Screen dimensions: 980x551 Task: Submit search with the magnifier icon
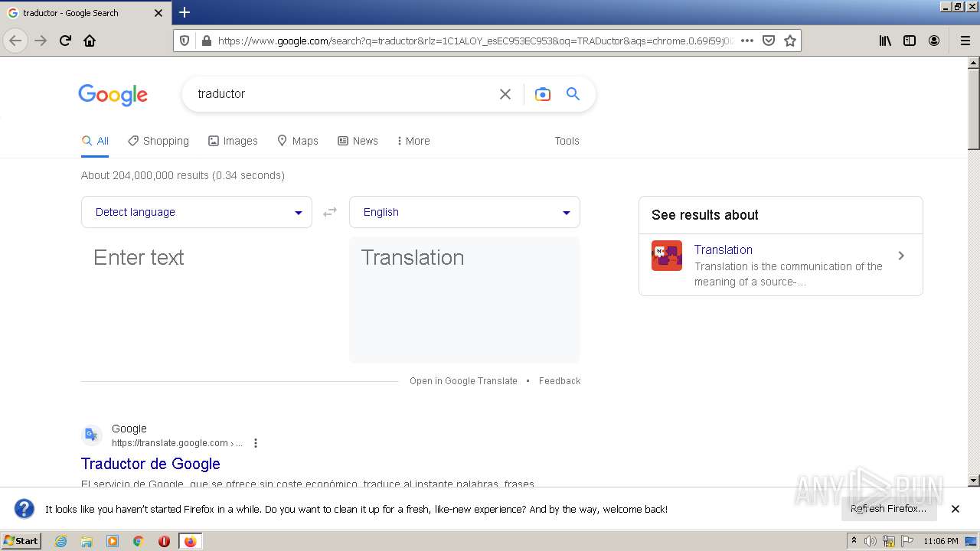573,93
